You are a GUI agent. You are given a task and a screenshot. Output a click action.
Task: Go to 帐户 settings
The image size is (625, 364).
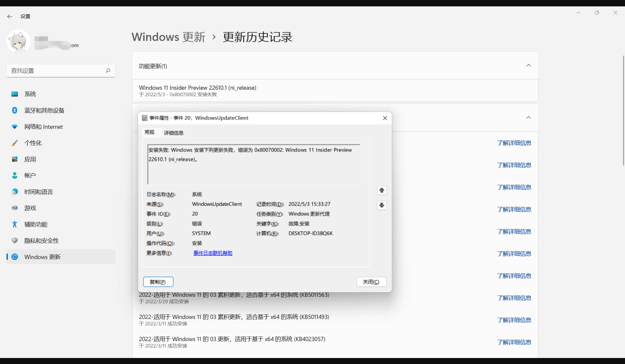tap(30, 175)
